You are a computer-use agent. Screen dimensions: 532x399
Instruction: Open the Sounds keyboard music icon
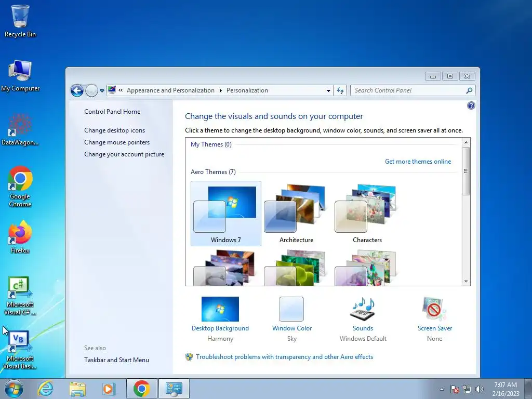pyautogui.click(x=363, y=309)
